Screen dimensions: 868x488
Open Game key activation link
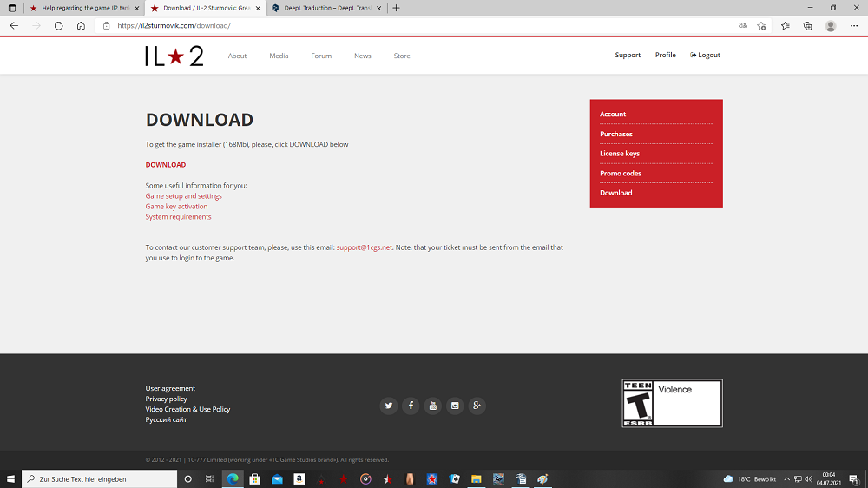click(x=176, y=206)
